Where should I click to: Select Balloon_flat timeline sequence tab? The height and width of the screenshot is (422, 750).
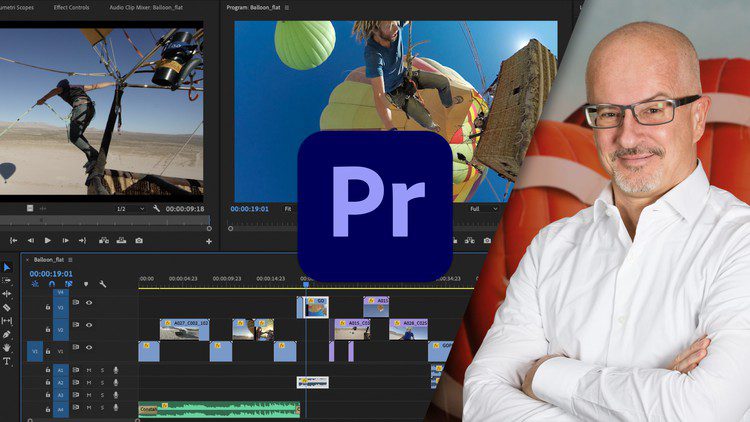[x=49, y=260]
